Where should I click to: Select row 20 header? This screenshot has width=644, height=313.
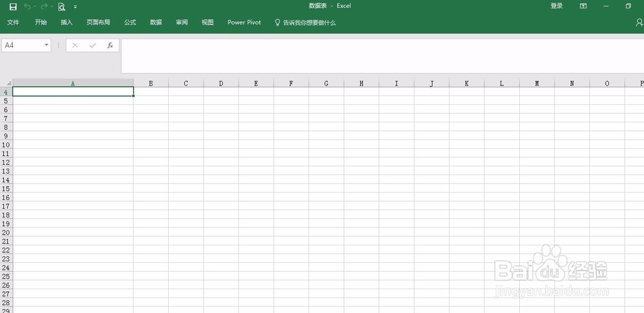point(6,232)
